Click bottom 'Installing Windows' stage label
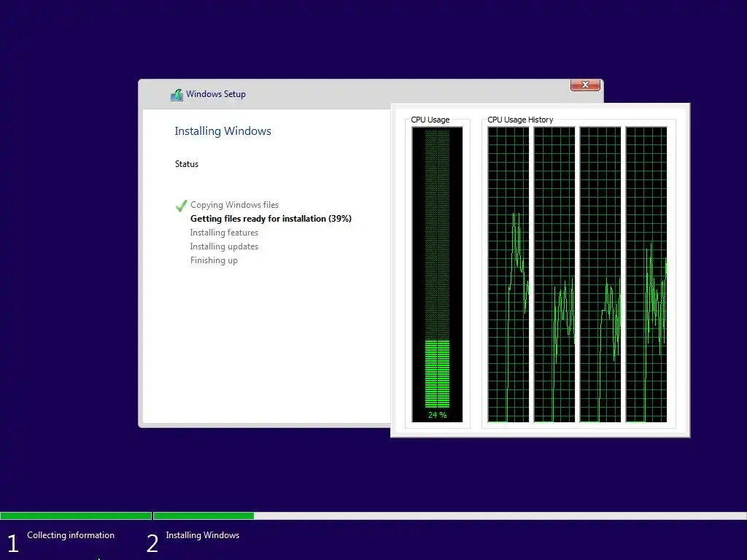Screen dimensions: 747x560 tap(203, 535)
